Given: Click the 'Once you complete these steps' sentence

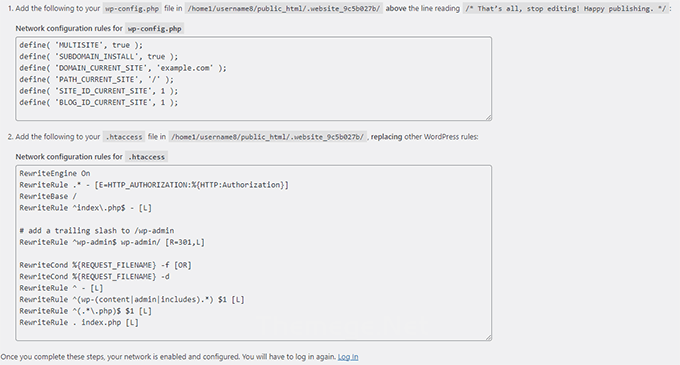Looking at the screenshot, I should click(168, 357).
